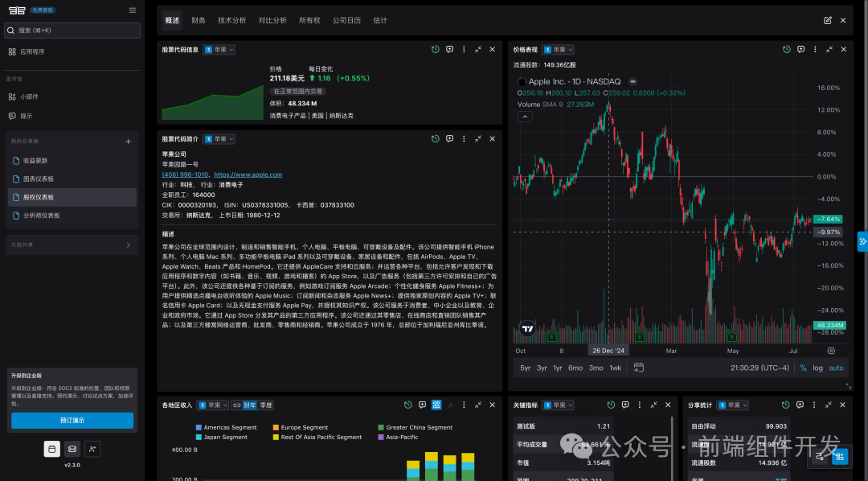868x481 pixels.
Task: Open the 21:30:29 (UTC-4) timezone menu
Action: pyautogui.click(x=759, y=368)
